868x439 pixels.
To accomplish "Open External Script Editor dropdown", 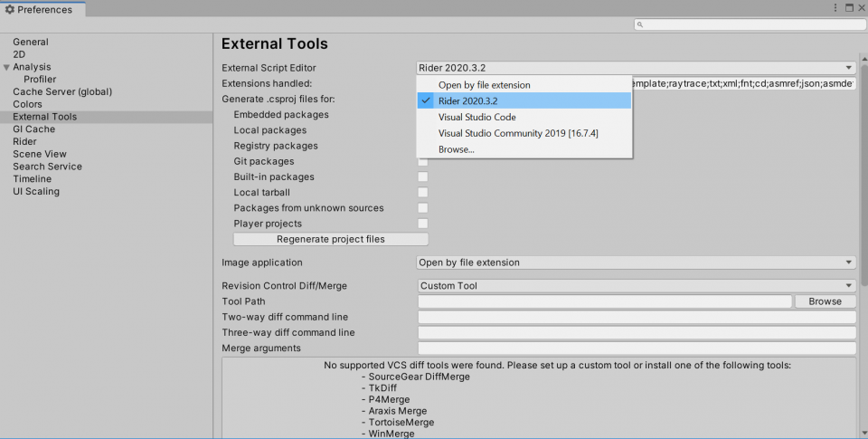I will (636, 68).
